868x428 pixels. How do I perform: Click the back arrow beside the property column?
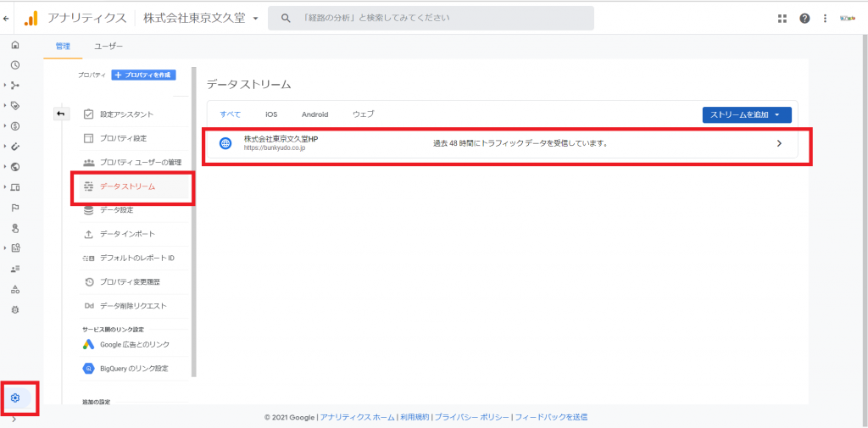[60, 114]
